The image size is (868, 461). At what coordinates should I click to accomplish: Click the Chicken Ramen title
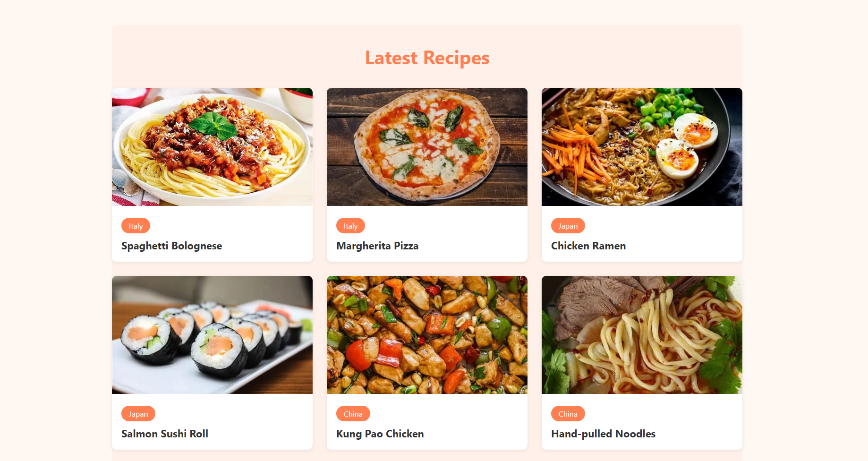(588, 246)
